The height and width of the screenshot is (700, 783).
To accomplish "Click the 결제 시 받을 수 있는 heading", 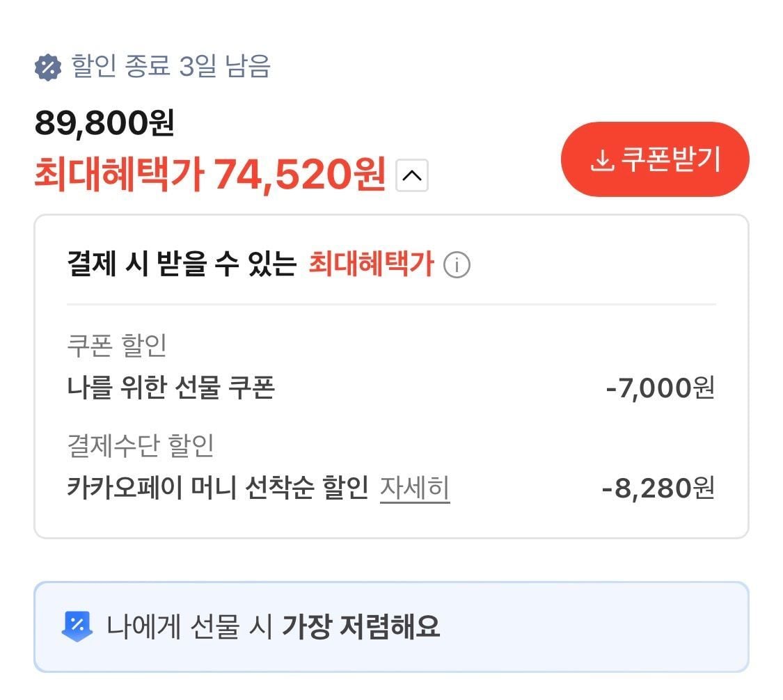I will point(182,265).
